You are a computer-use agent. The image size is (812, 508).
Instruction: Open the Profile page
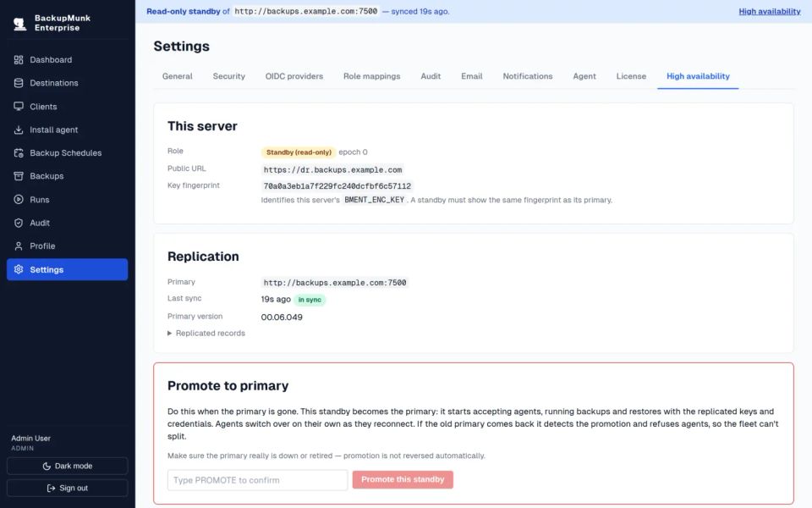(68, 246)
